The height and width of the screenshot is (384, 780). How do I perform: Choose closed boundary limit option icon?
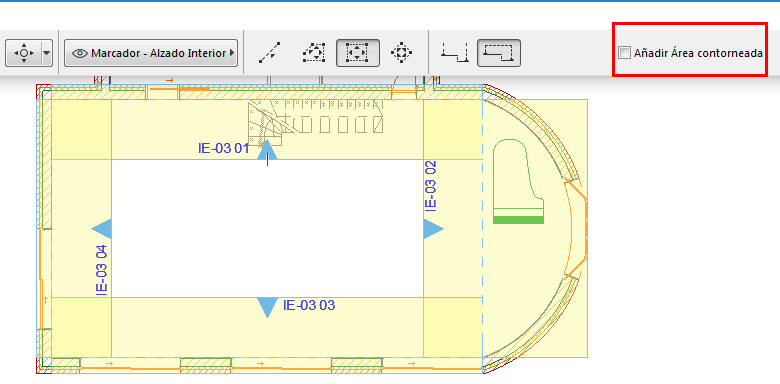[x=498, y=53]
